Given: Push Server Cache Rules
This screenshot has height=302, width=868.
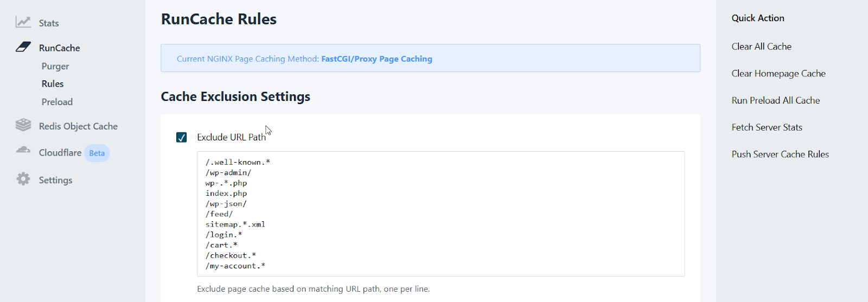Looking at the screenshot, I should click(780, 155).
